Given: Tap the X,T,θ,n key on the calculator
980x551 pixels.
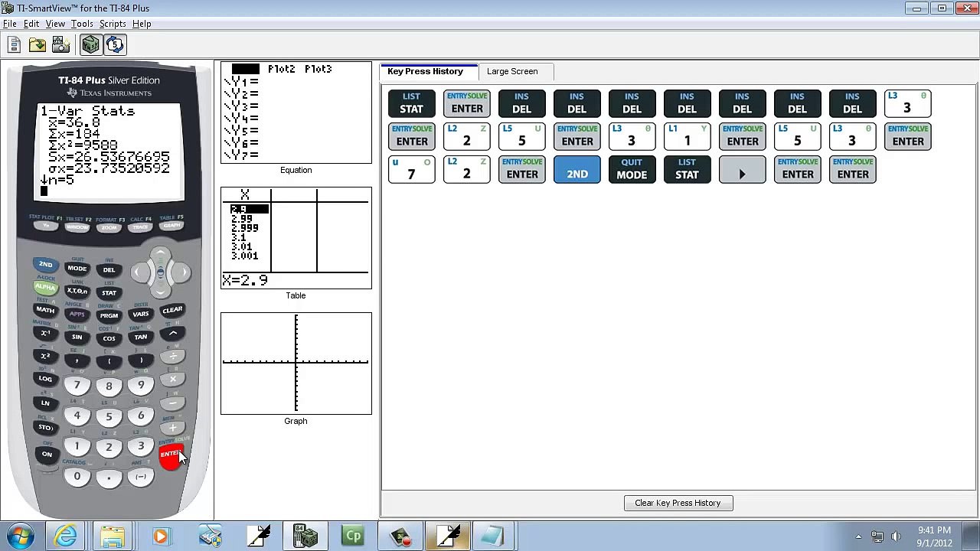Looking at the screenshot, I should [x=77, y=292].
